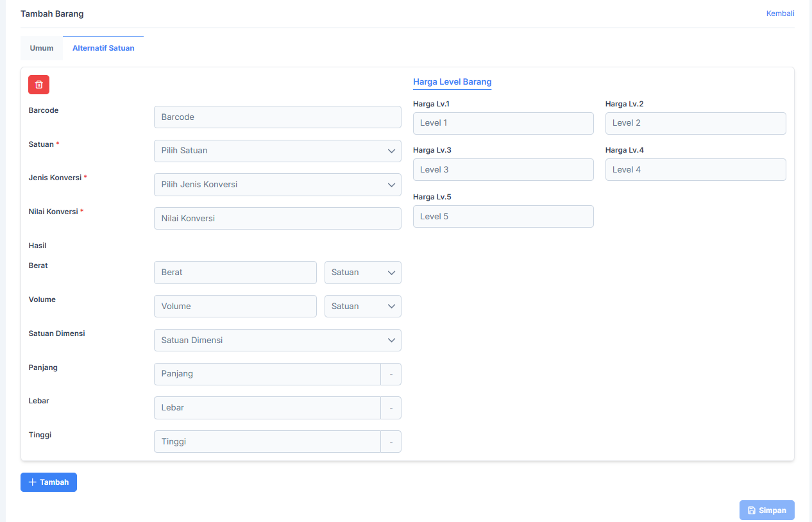Follow the Kembali link
The image size is (812, 522).
pos(780,13)
